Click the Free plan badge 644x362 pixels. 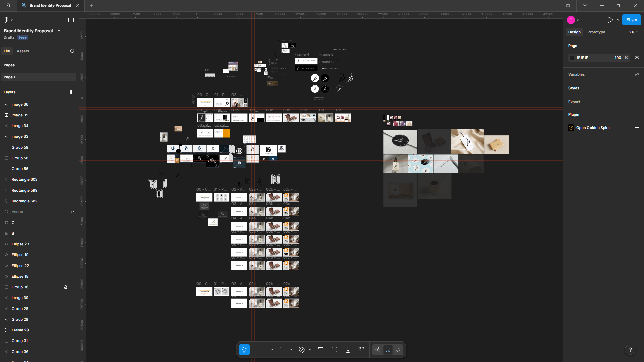point(23,37)
